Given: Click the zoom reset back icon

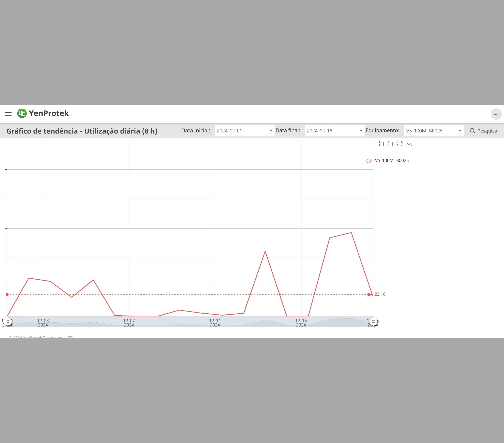Looking at the screenshot, I should coord(390,144).
